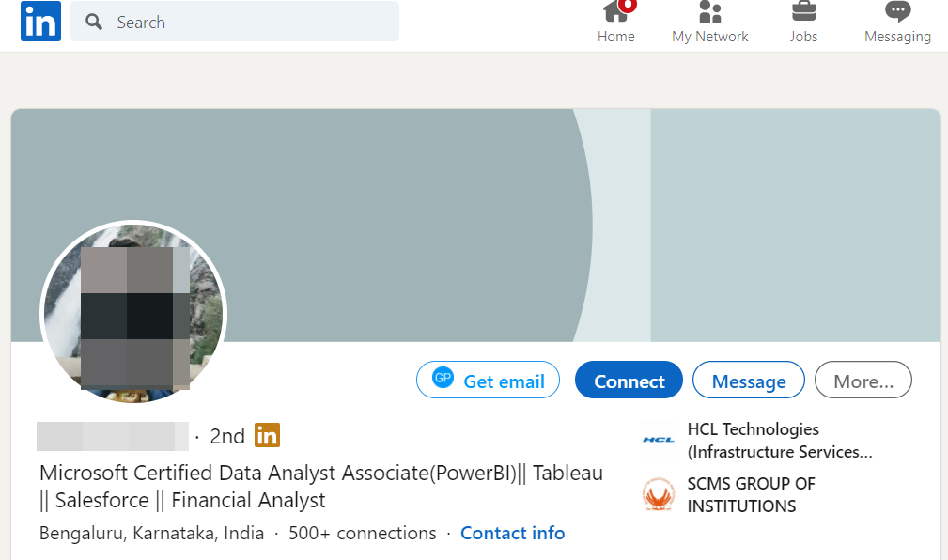Click the profile photo thumbnail
The image size is (948, 560).
point(133,311)
